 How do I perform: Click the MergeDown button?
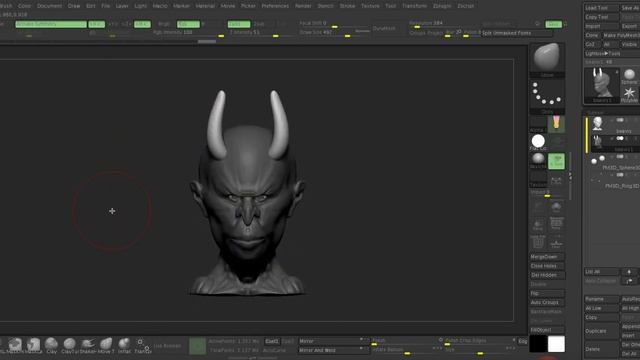(x=547, y=257)
